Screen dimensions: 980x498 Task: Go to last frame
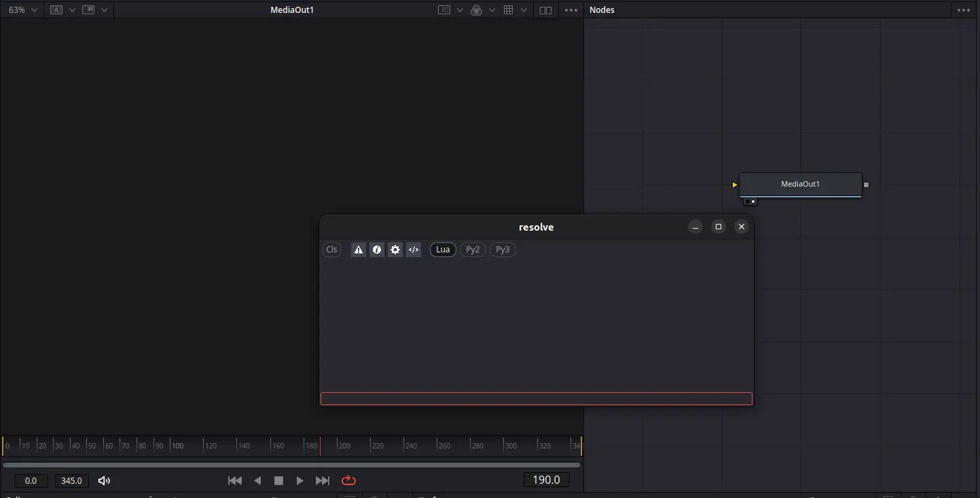(323, 481)
